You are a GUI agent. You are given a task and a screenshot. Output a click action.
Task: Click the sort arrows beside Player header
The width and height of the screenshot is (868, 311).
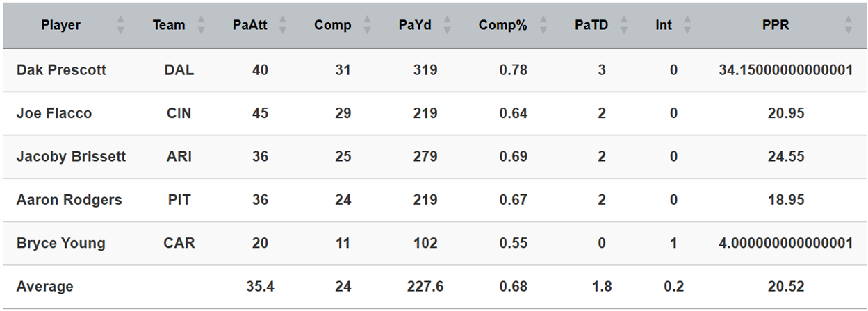121,26
